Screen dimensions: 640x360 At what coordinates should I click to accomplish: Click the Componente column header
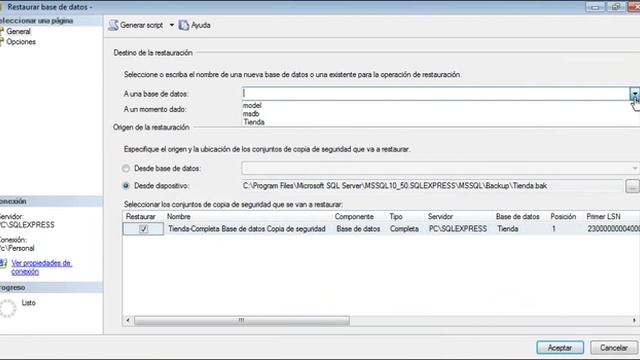click(x=354, y=217)
